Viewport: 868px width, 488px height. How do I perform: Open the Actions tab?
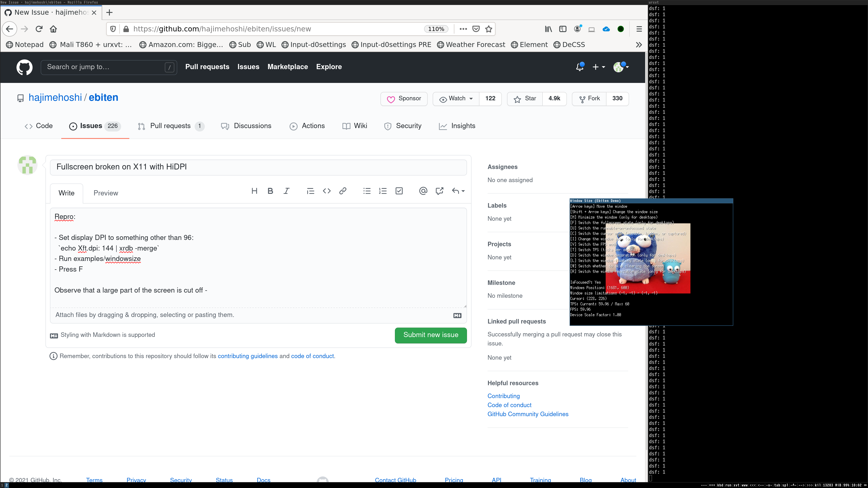point(307,126)
